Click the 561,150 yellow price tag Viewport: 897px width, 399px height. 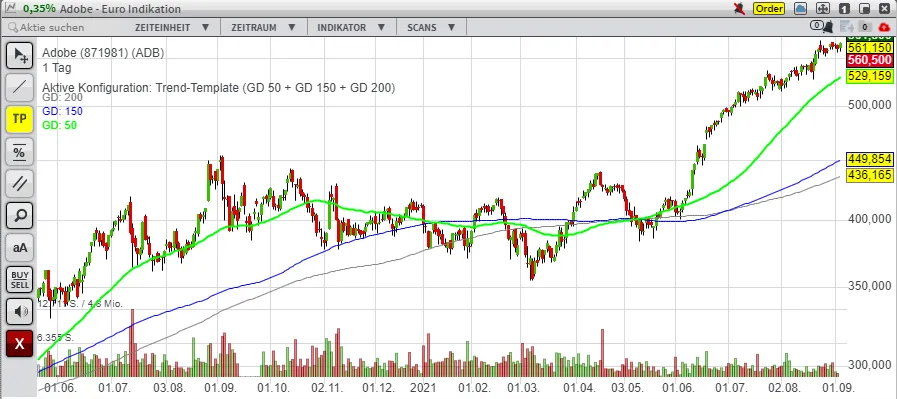pyautogui.click(x=870, y=48)
